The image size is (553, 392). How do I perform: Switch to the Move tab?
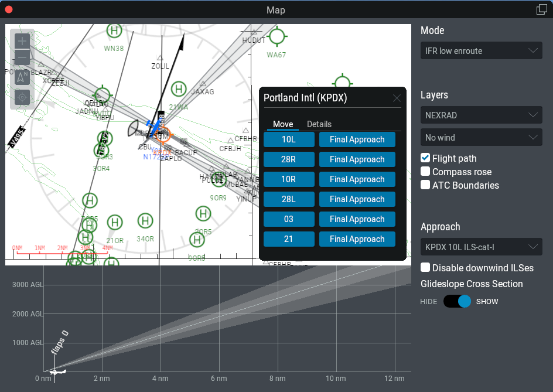(x=283, y=124)
